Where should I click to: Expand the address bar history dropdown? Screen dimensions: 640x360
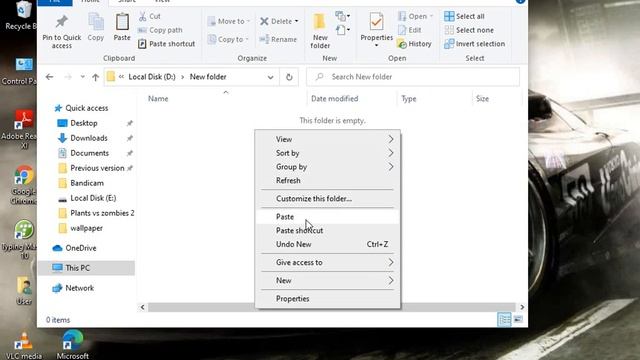coord(270,77)
